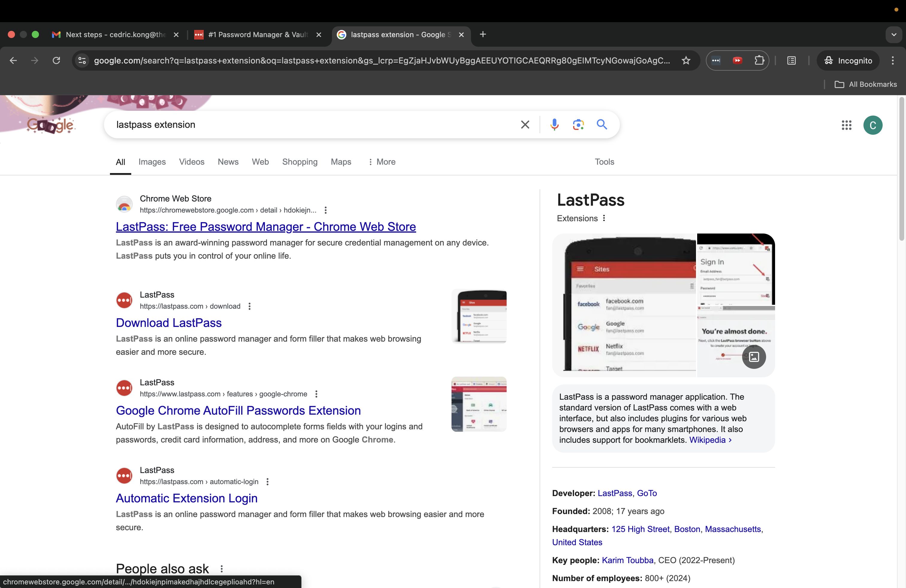
Task: Click the page vertical scrollbar
Action: click(x=902, y=169)
